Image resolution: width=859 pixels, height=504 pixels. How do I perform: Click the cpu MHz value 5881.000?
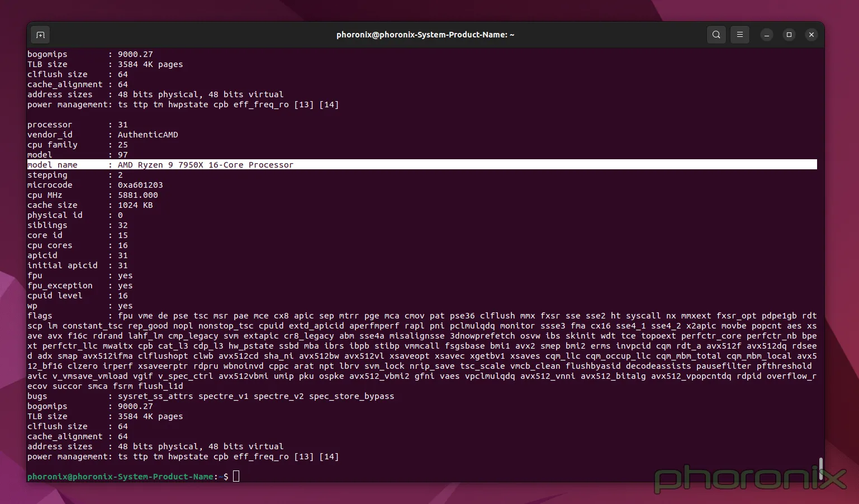(x=138, y=195)
